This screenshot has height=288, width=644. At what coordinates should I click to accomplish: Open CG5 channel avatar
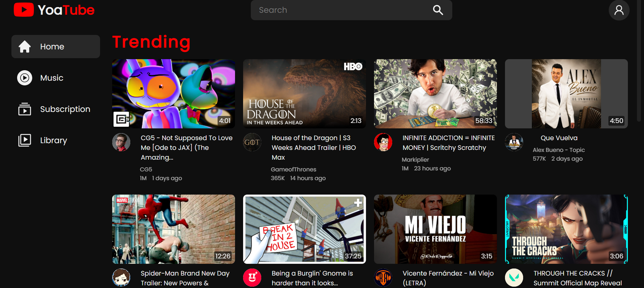tap(121, 142)
